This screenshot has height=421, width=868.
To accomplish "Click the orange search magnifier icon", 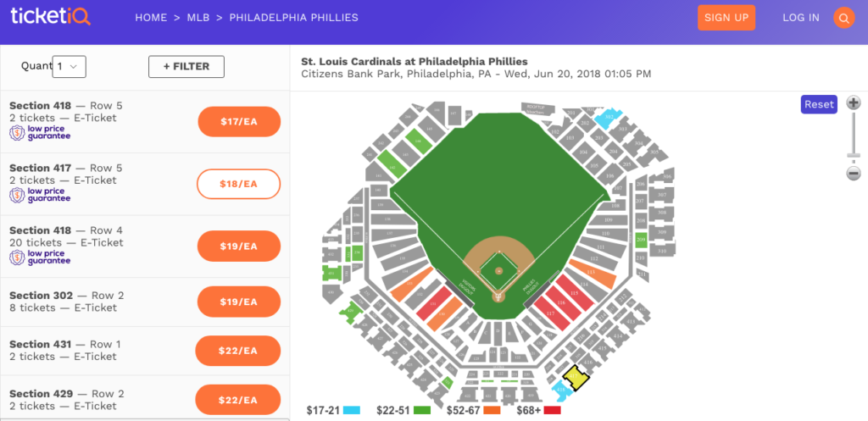I will pos(843,18).
